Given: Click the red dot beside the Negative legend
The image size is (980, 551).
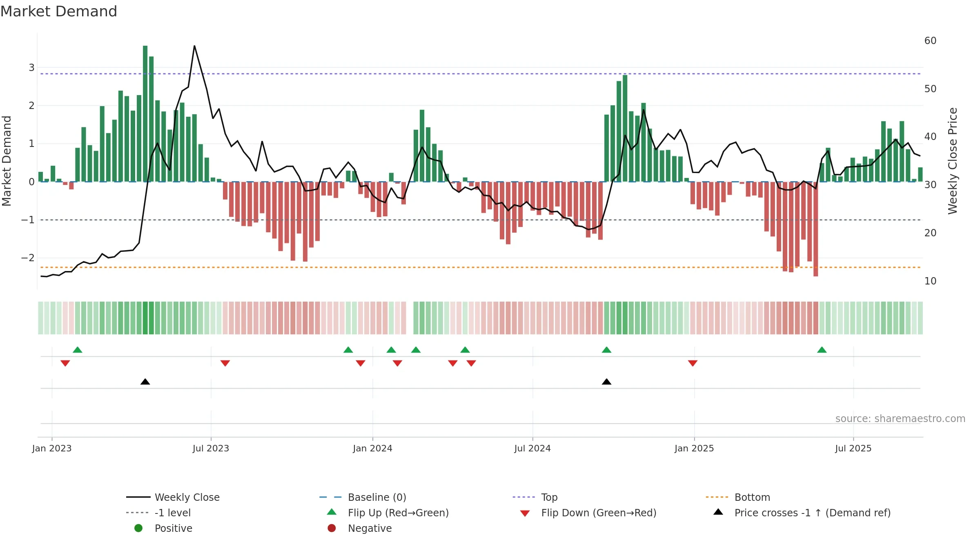Looking at the screenshot, I should pyautogui.click(x=332, y=528).
